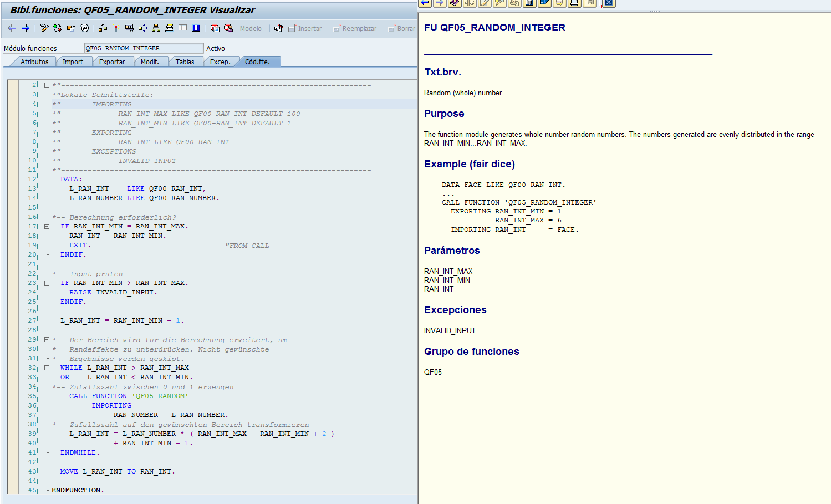Click the blue information 'i' icon

196,28
